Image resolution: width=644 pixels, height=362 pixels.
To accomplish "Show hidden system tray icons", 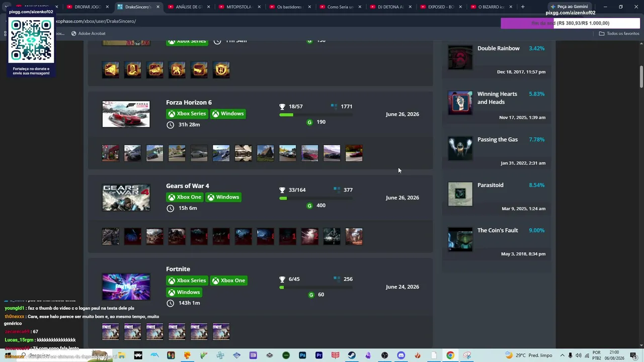I will pyautogui.click(x=562, y=355).
